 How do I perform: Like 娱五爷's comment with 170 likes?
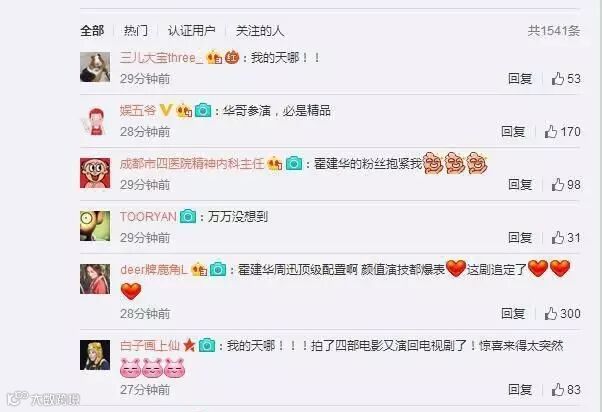click(x=551, y=132)
